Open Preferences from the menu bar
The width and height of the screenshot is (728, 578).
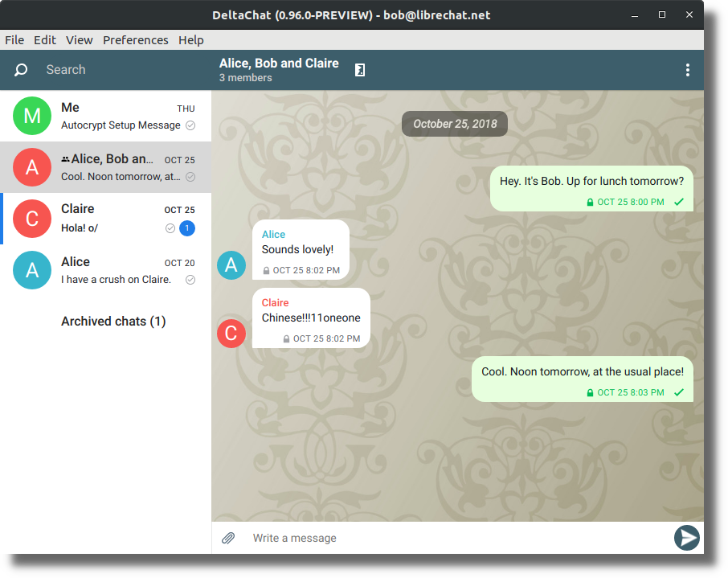pos(135,39)
